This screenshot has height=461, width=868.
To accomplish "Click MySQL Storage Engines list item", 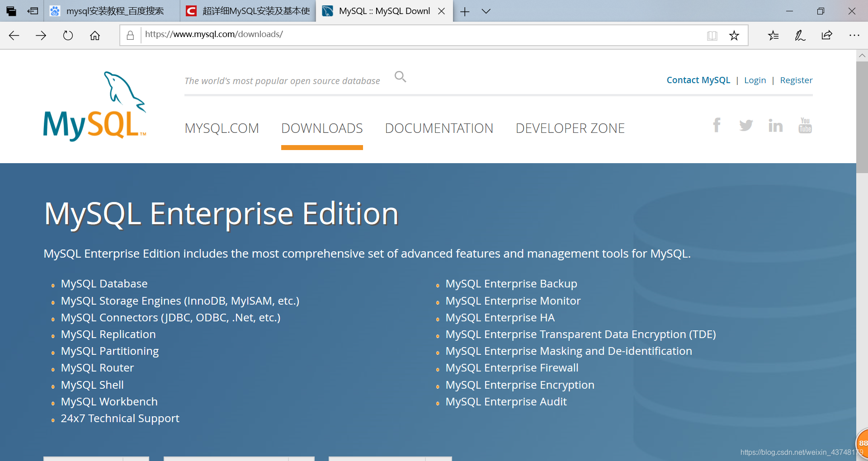I will click(x=180, y=301).
